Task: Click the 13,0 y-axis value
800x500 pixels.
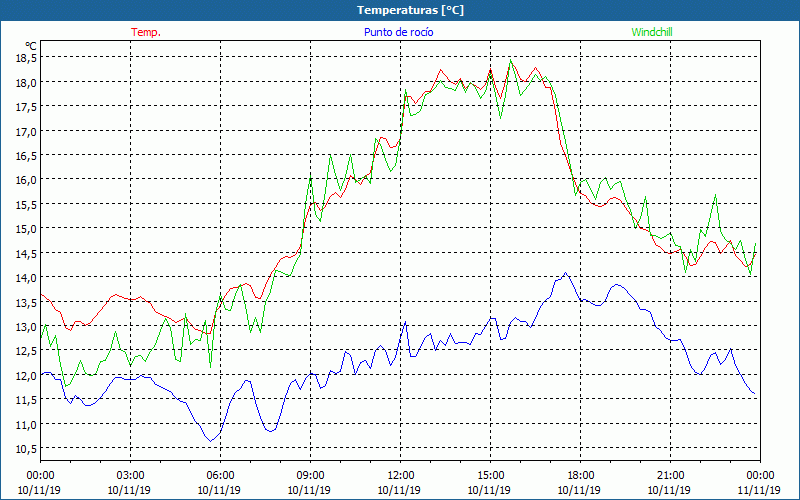Action: pos(26,327)
